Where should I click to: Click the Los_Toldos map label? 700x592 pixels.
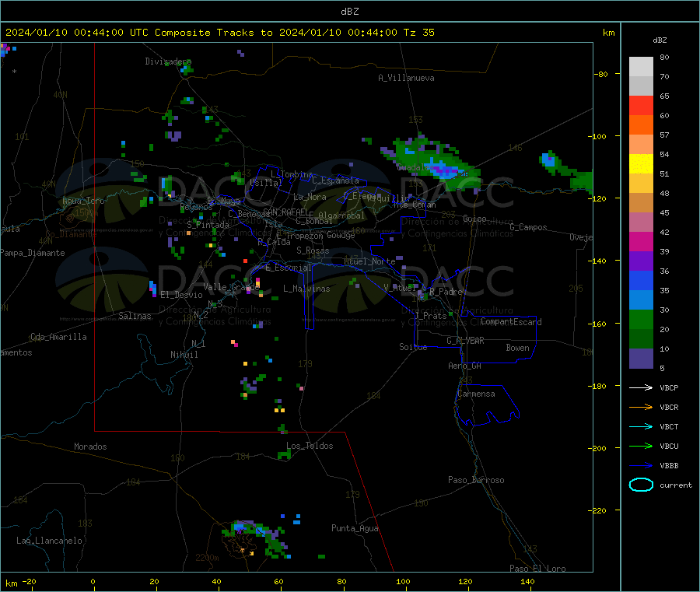310,446
